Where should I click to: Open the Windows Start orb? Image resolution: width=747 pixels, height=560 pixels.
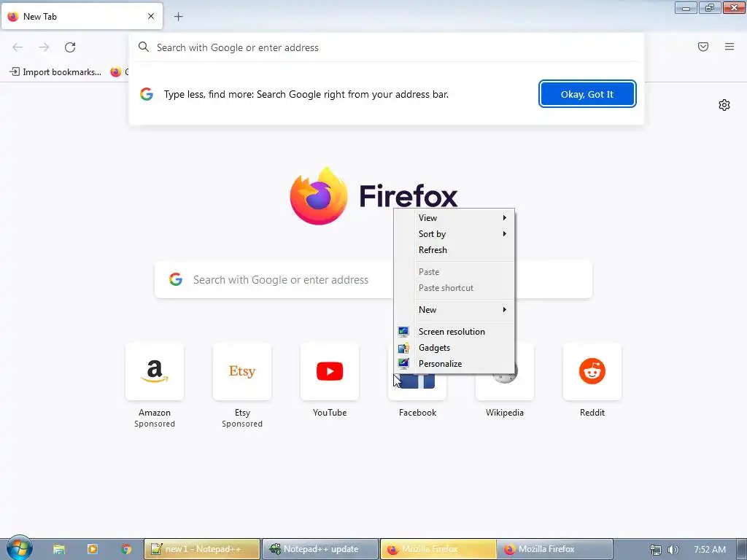[x=19, y=548]
